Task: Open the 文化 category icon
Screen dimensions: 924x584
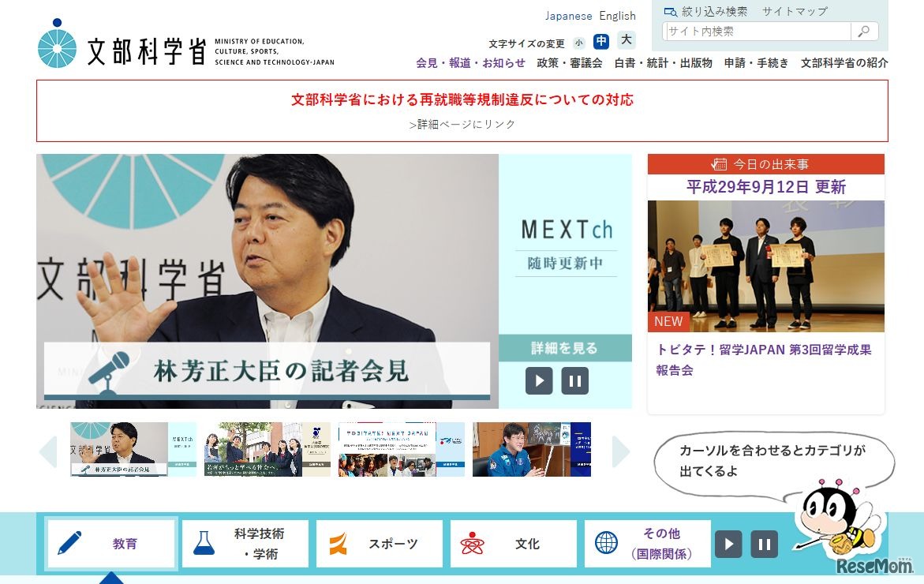Action: point(472,543)
